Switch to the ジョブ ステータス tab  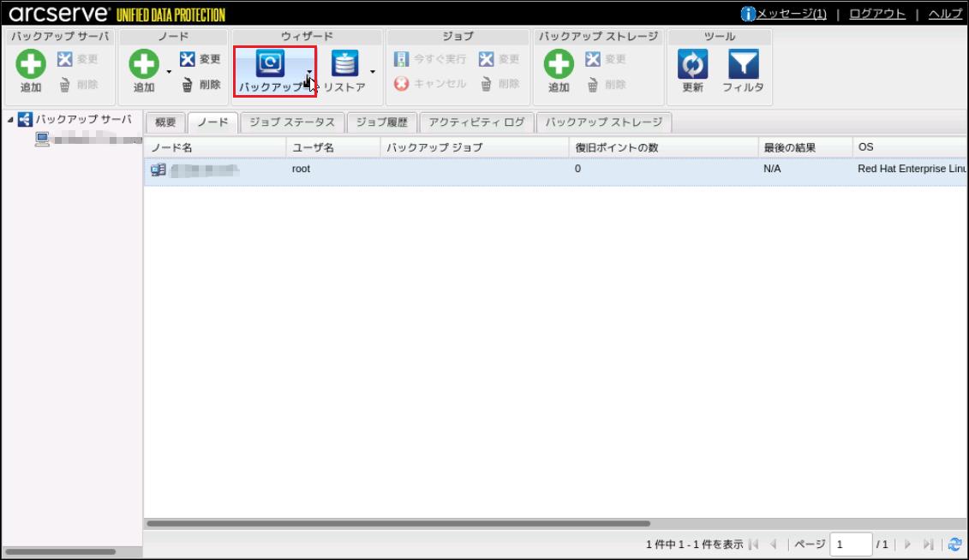tap(292, 122)
